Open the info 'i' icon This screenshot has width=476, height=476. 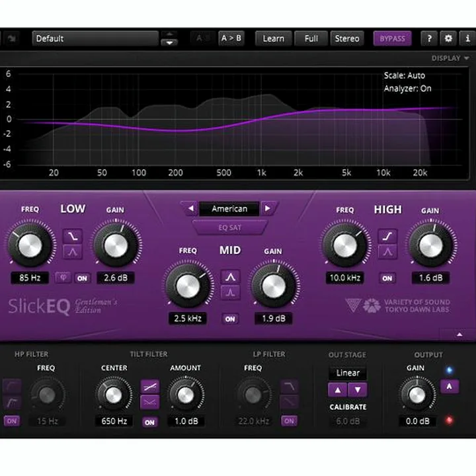pos(467,38)
